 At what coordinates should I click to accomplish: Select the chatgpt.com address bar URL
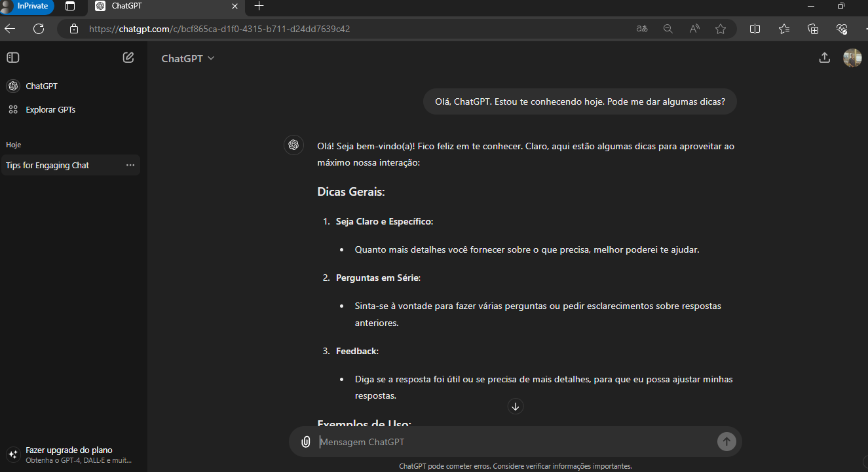pos(219,29)
